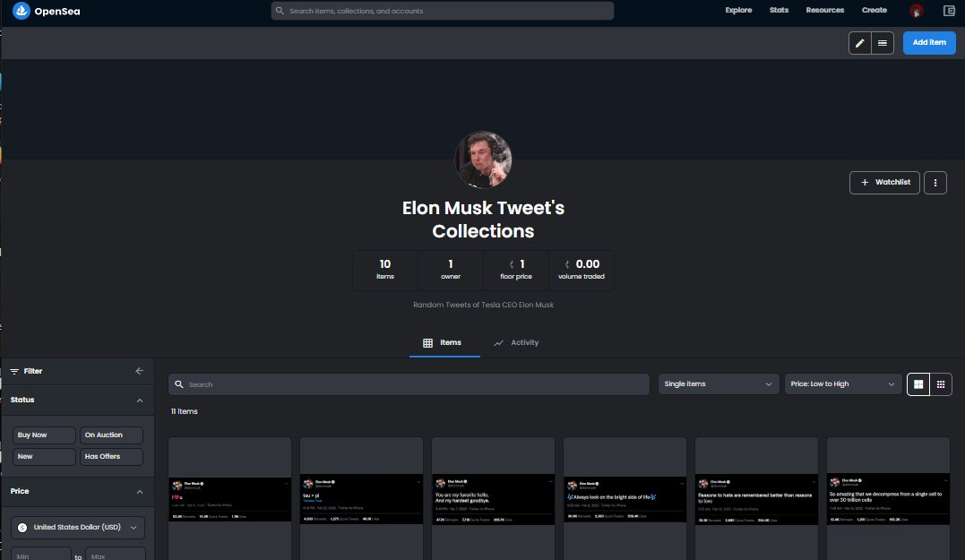The image size is (965, 560).
Task: Switch to small grid view
Action: [x=941, y=384]
